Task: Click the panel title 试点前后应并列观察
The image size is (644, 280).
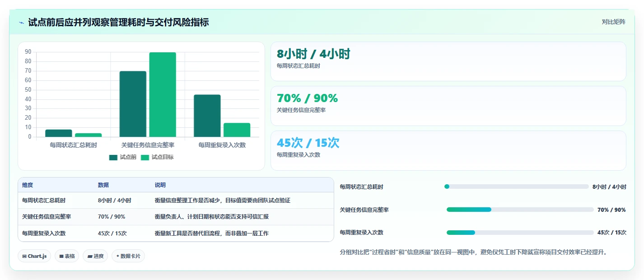Action: [x=118, y=22]
